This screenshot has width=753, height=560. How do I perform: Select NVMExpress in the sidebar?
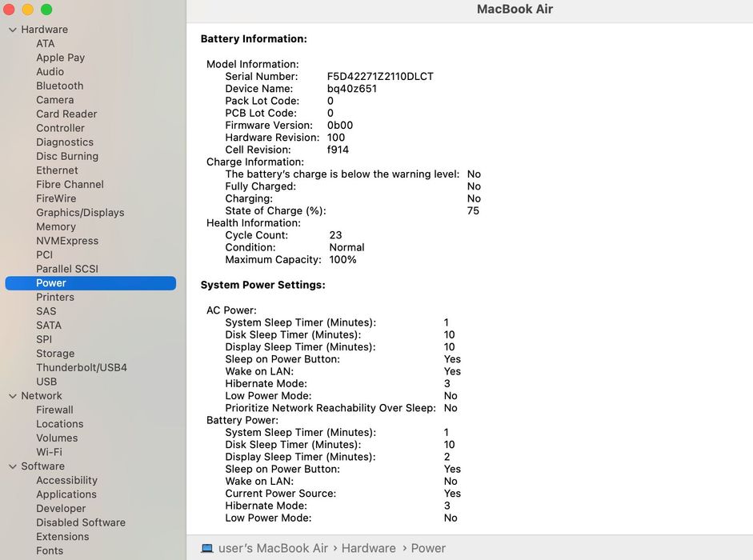[67, 241]
